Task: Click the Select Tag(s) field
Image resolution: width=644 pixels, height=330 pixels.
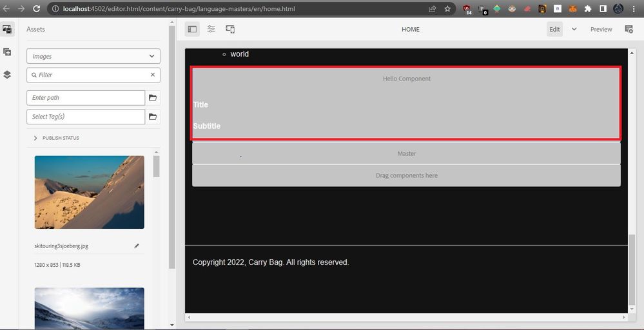Action: pyautogui.click(x=86, y=117)
